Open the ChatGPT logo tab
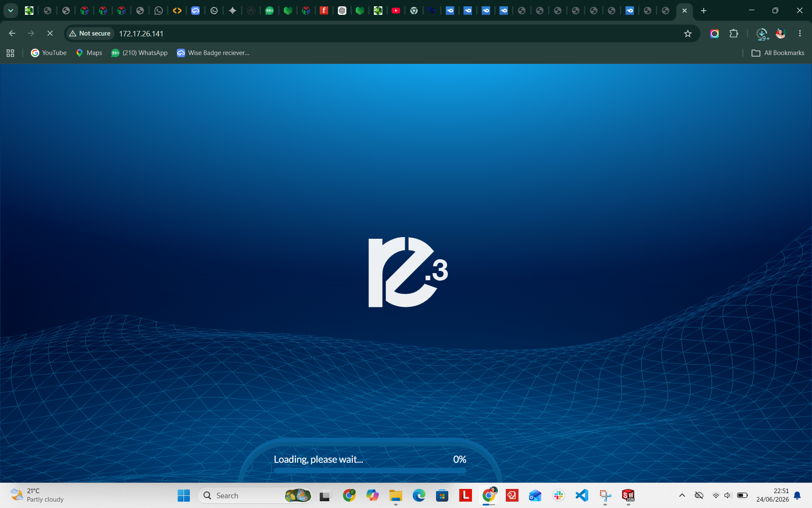This screenshot has width=812, height=508. 342,11
